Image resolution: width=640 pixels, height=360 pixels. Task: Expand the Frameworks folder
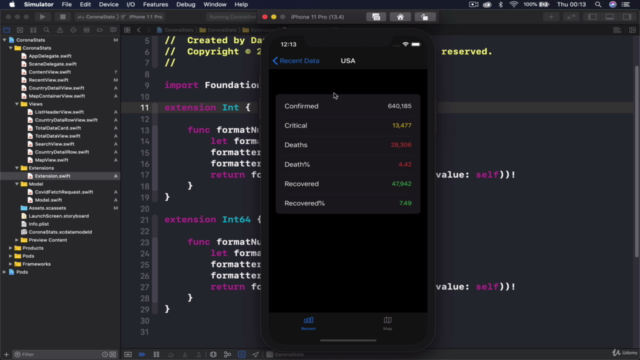(11, 264)
